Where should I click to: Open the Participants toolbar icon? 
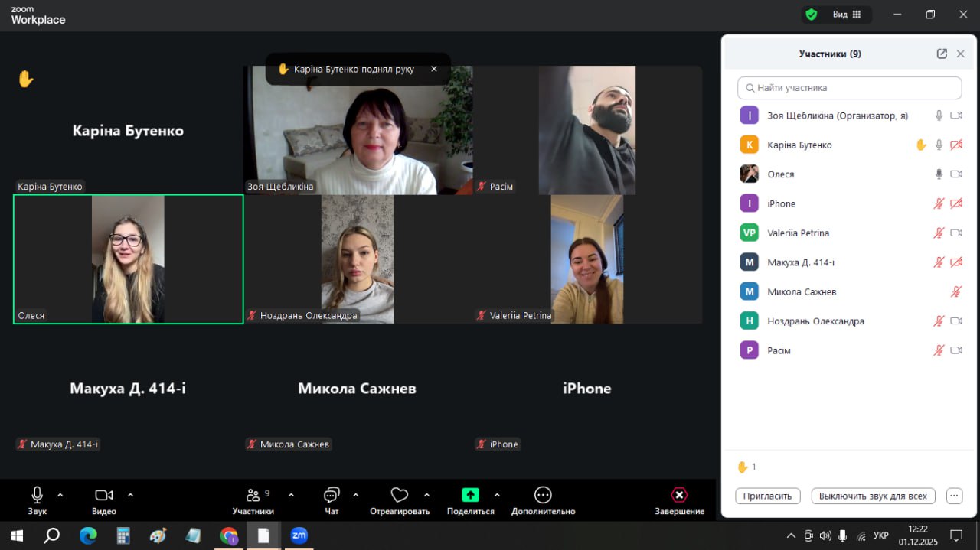pos(253,495)
